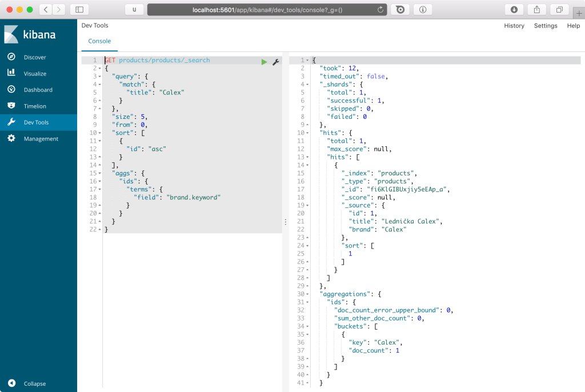Click the "doc_count": 1 bucket line
Screen dimensions: 585x392
(374, 350)
